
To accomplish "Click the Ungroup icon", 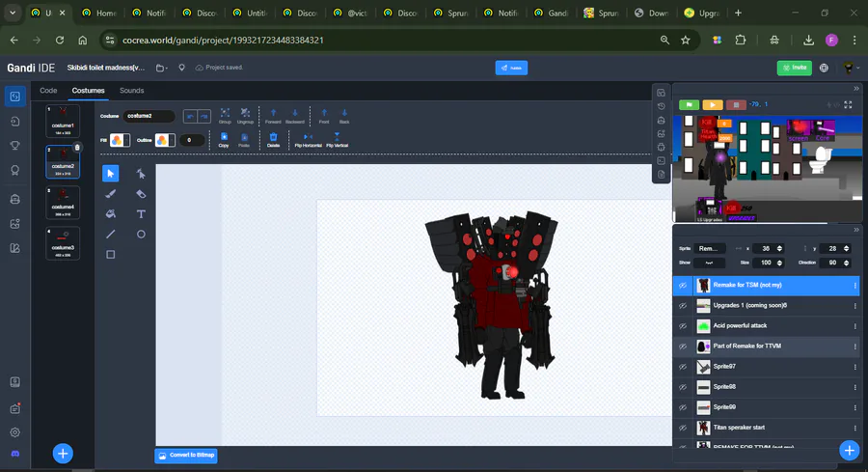I will tap(245, 116).
